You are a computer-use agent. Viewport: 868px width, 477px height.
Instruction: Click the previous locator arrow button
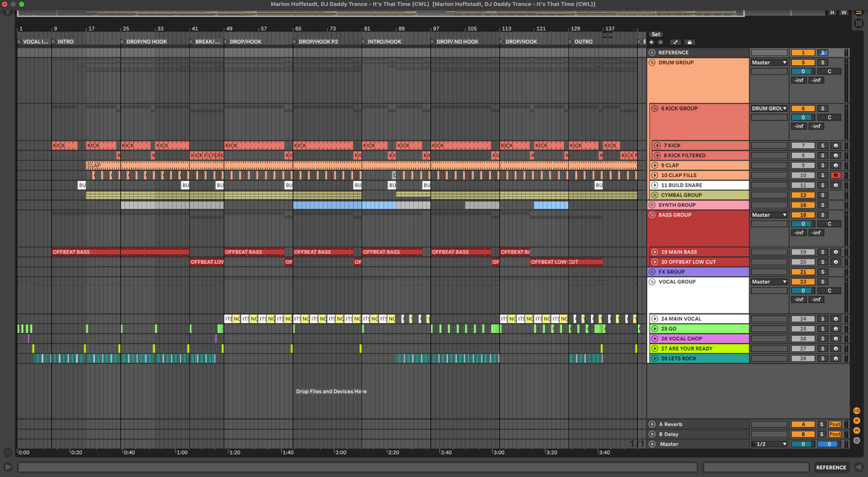pos(652,42)
